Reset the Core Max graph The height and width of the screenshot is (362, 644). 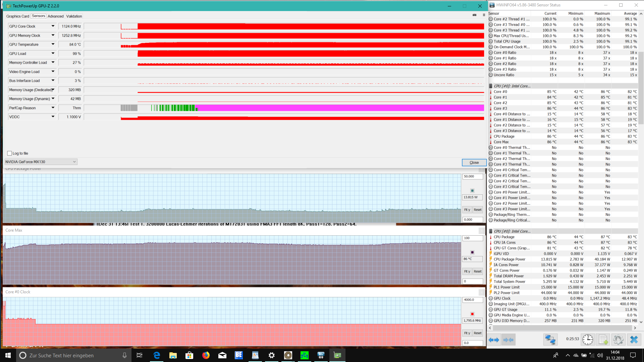point(478,271)
